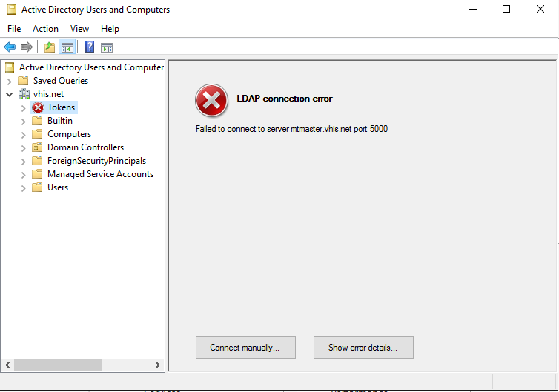The image size is (559, 392).
Task: Expand the Saved Queries node
Action: [10, 82]
